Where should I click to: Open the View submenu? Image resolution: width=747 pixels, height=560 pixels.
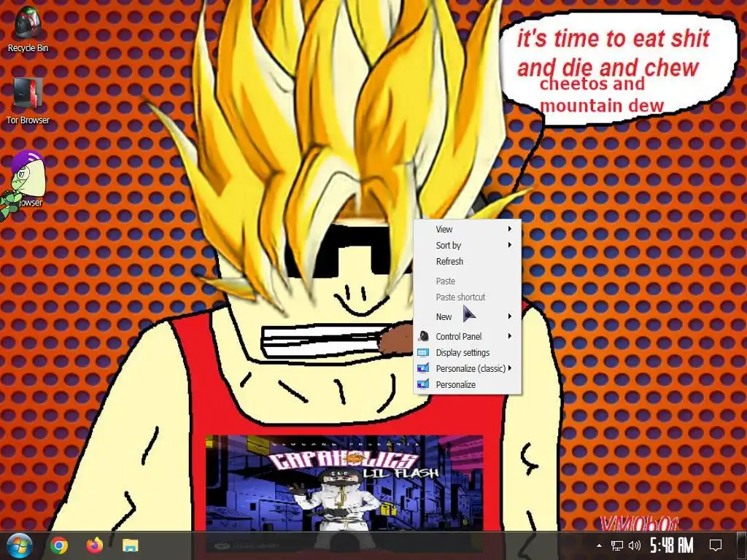point(468,229)
